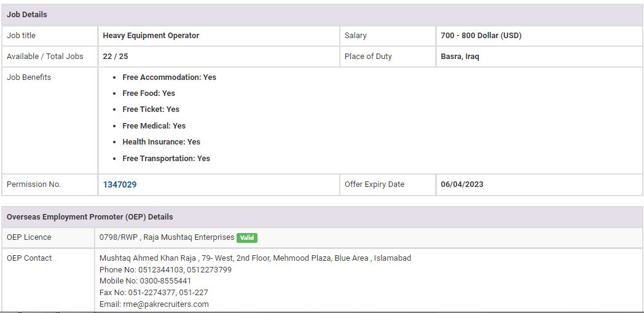
Task: Click the Free Food benefit item
Action: [x=149, y=93]
